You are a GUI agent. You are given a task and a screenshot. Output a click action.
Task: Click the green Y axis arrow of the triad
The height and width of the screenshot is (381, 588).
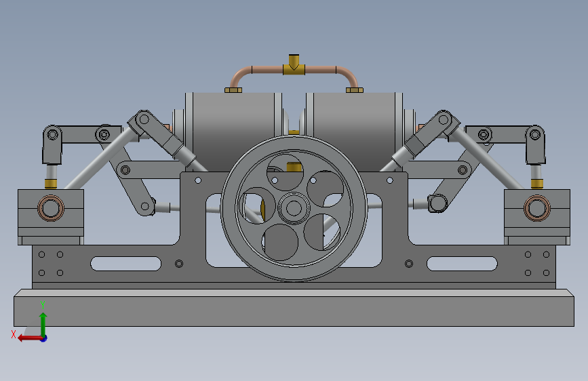(x=43, y=323)
